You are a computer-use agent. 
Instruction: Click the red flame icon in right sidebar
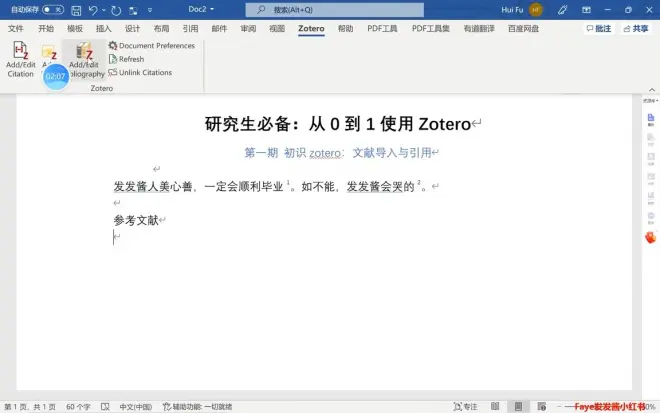click(x=650, y=237)
